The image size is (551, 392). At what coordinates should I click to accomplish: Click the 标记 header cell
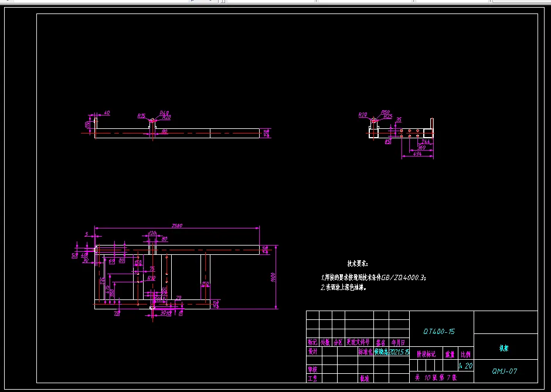pyautogui.click(x=312, y=342)
